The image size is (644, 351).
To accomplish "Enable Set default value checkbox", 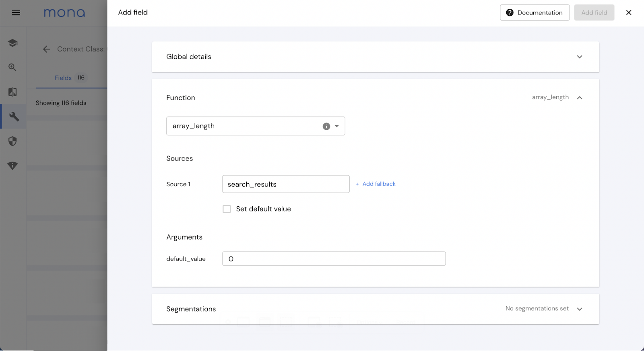I will [x=227, y=209].
